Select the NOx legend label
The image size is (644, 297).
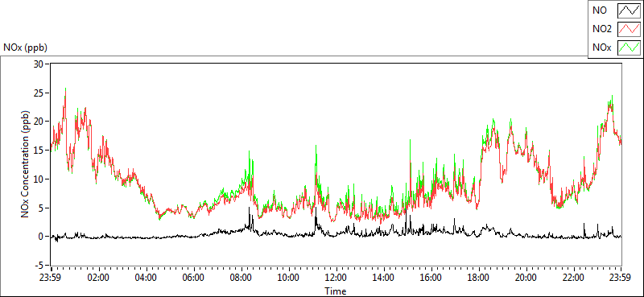point(601,48)
